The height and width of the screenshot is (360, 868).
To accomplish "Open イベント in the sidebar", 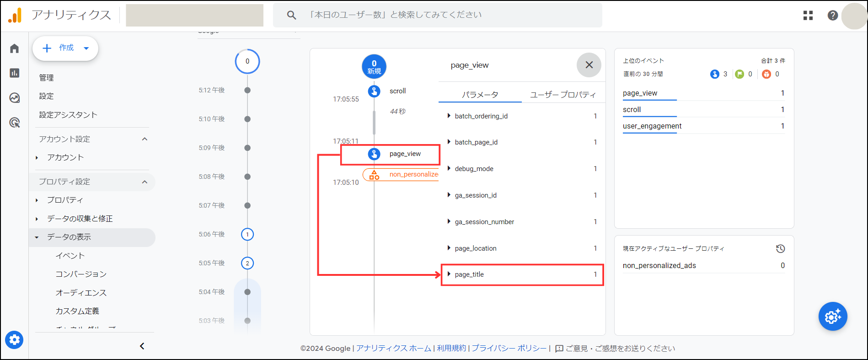I will [70, 256].
